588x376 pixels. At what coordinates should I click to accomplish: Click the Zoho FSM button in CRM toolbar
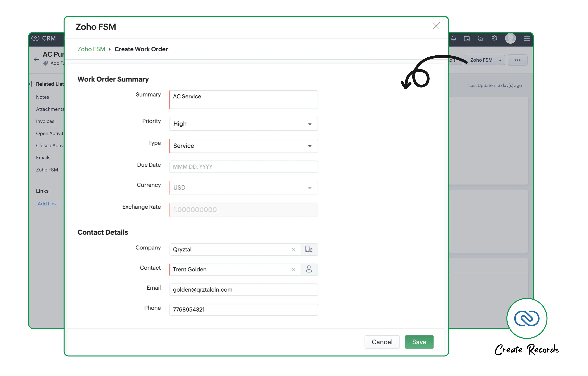click(481, 60)
